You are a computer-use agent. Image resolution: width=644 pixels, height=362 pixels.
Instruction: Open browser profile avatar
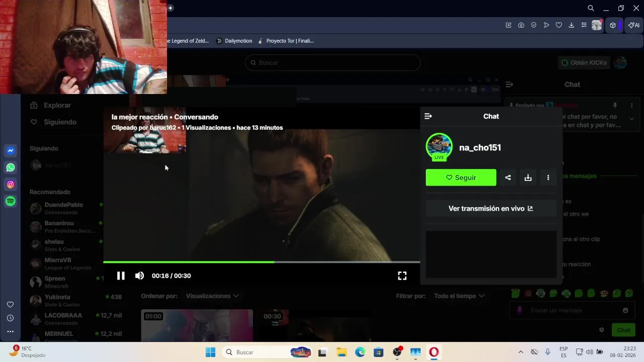click(597, 25)
